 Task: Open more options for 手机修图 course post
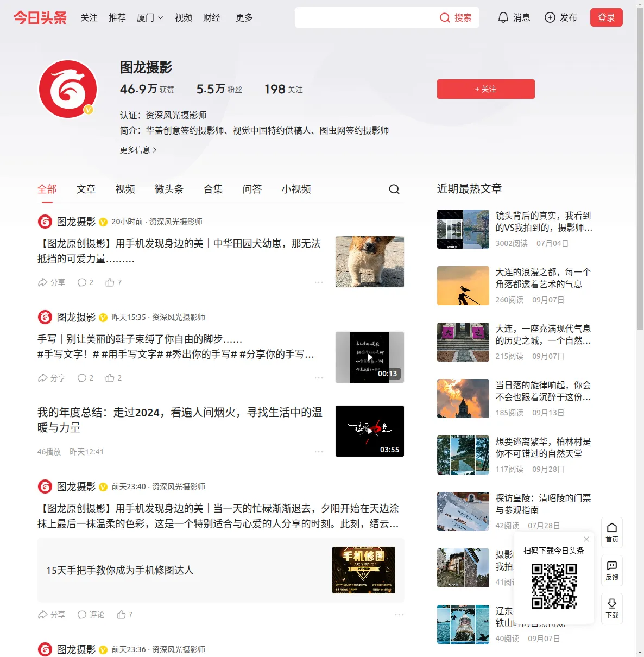[x=399, y=615]
